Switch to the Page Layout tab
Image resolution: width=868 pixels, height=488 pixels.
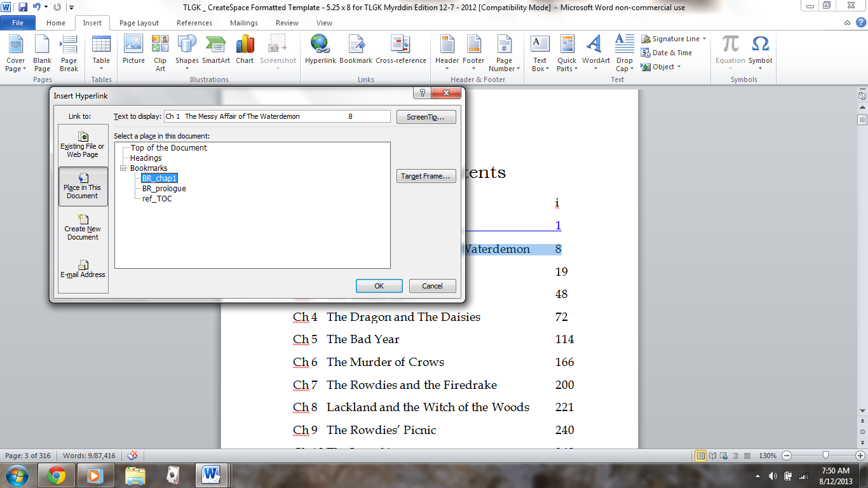pyautogui.click(x=139, y=23)
